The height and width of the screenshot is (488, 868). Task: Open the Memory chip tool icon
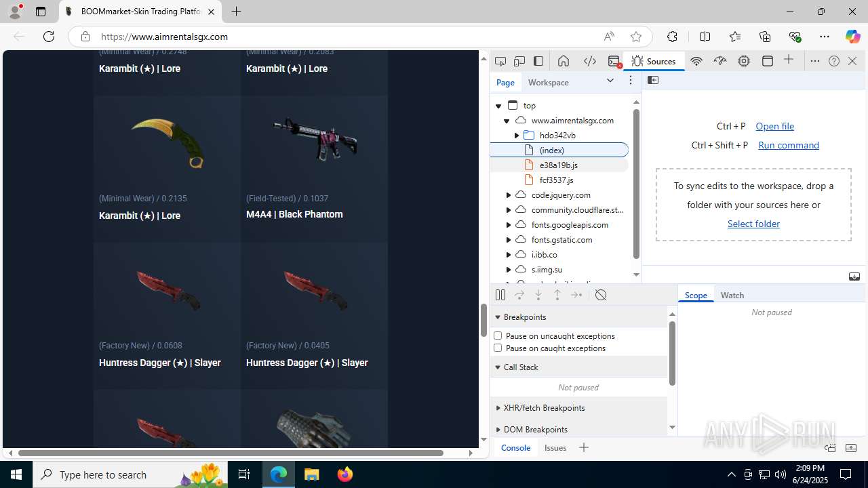click(744, 61)
